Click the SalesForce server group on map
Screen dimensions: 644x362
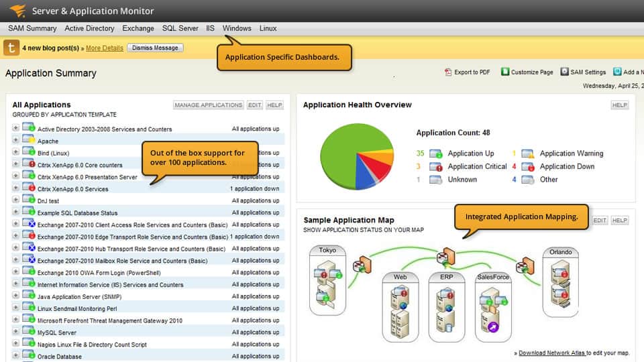click(x=493, y=307)
